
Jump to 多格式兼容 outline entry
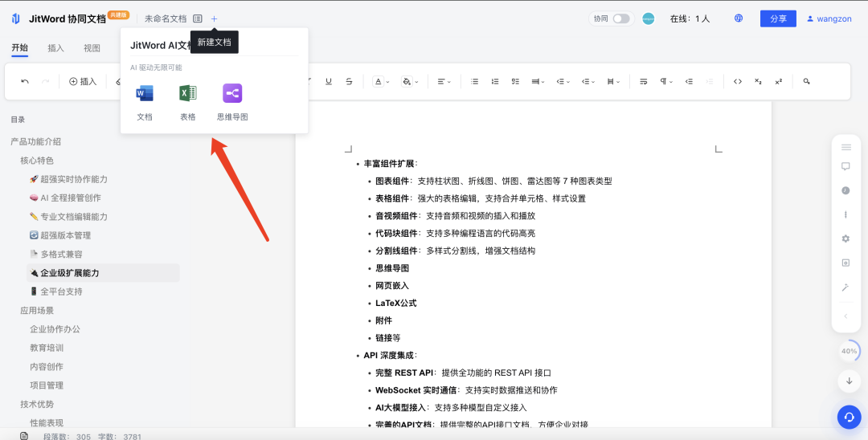click(56, 255)
